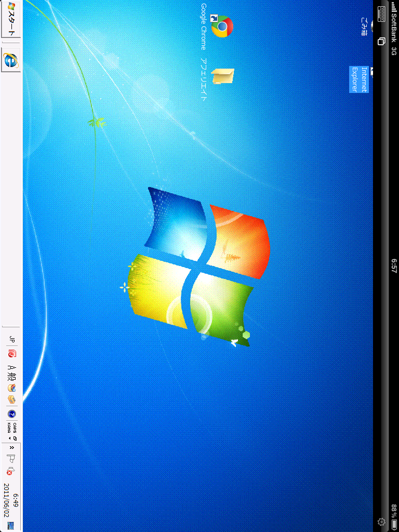The height and width of the screenshot is (532, 399).
Task: Click the language bar restore icon
Action: [15, 438]
